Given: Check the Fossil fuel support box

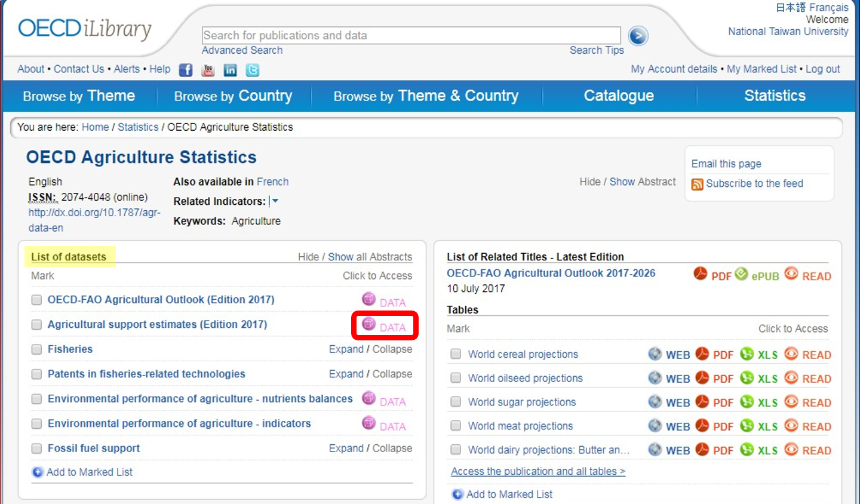Looking at the screenshot, I should [x=36, y=448].
